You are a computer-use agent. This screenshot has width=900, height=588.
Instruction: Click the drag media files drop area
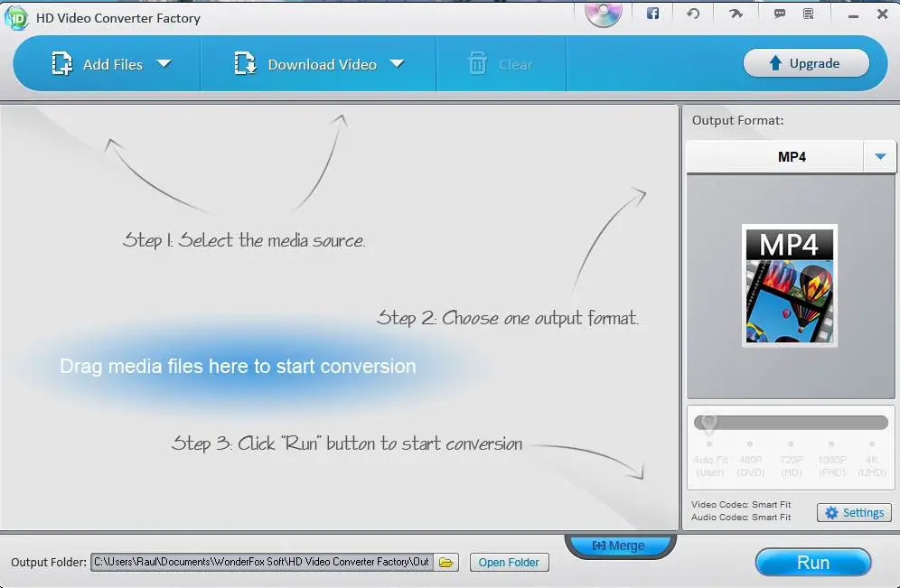238,367
